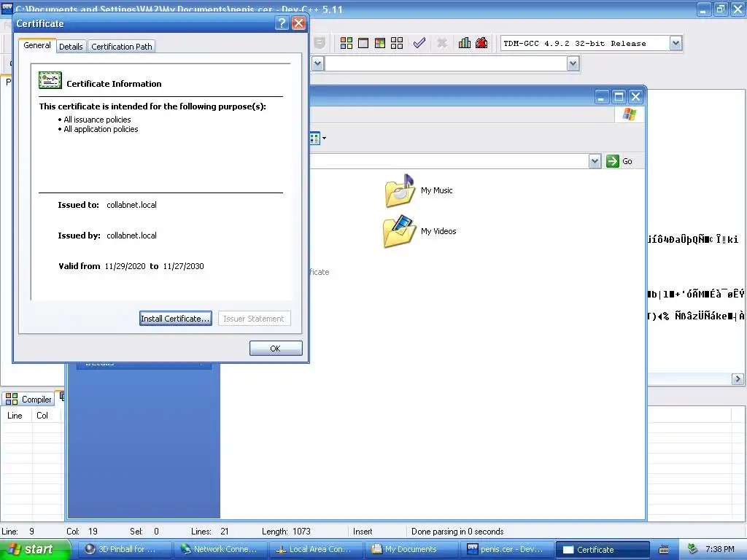Click the grayed Issuer Statement button
This screenshot has width=747, height=560.
pos(254,319)
